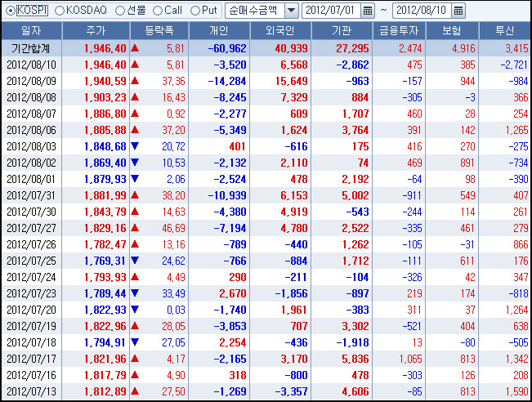
Task: Click the up arrow in 기간합계 row
Action: [x=135, y=48]
